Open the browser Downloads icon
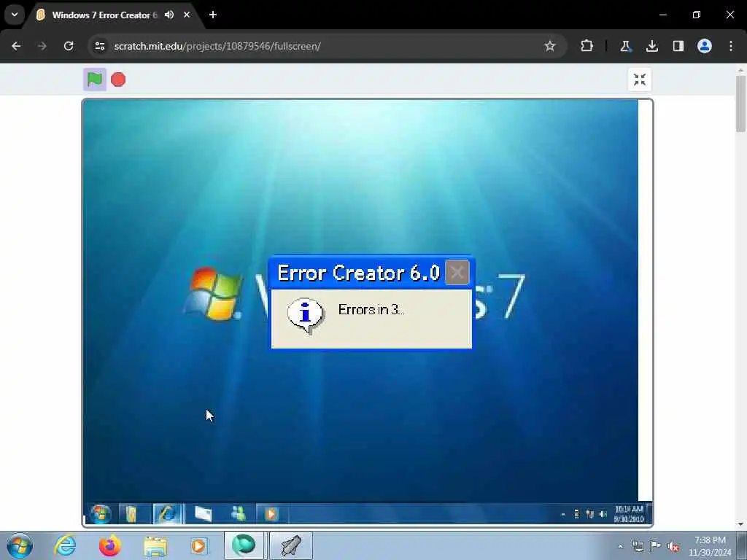The image size is (747, 560). [652, 46]
